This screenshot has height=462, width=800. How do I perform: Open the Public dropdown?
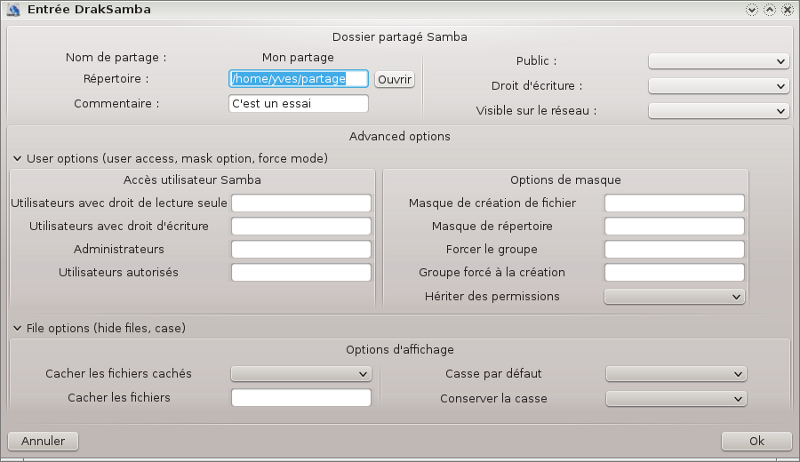pos(718,61)
